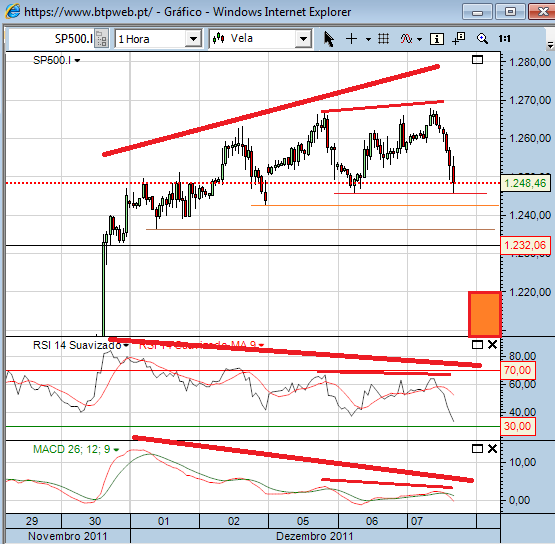
Task: Close the RSI indicator panel
Action: tap(492, 344)
